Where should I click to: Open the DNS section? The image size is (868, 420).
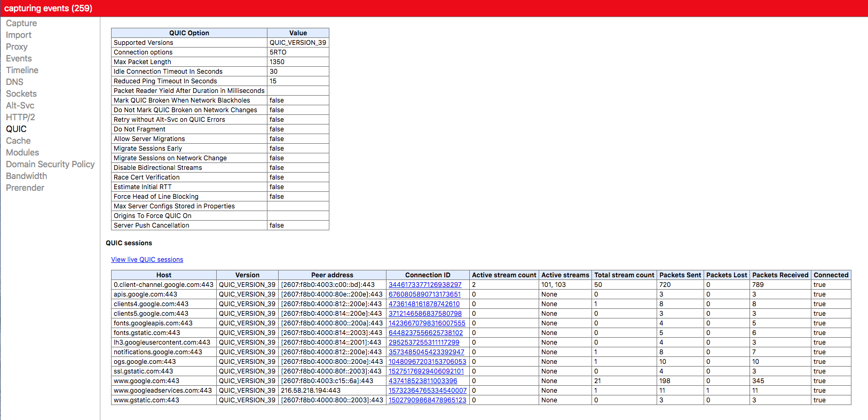pos(14,82)
